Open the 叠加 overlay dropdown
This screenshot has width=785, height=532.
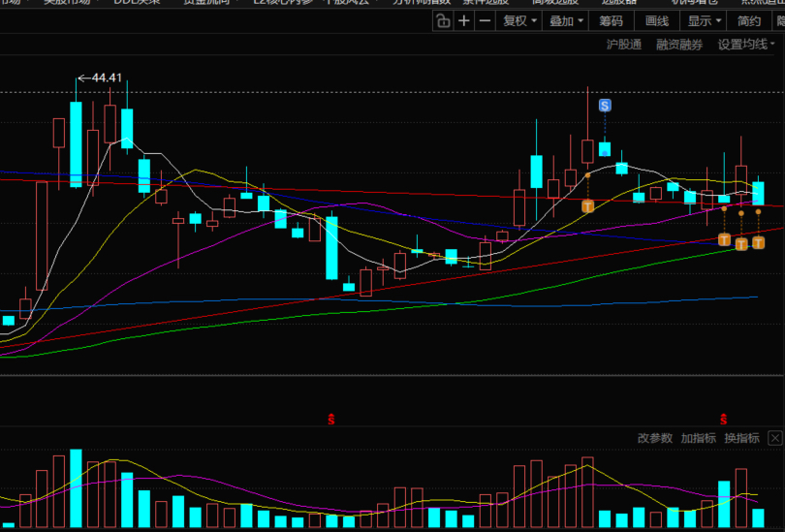coord(566,21)
